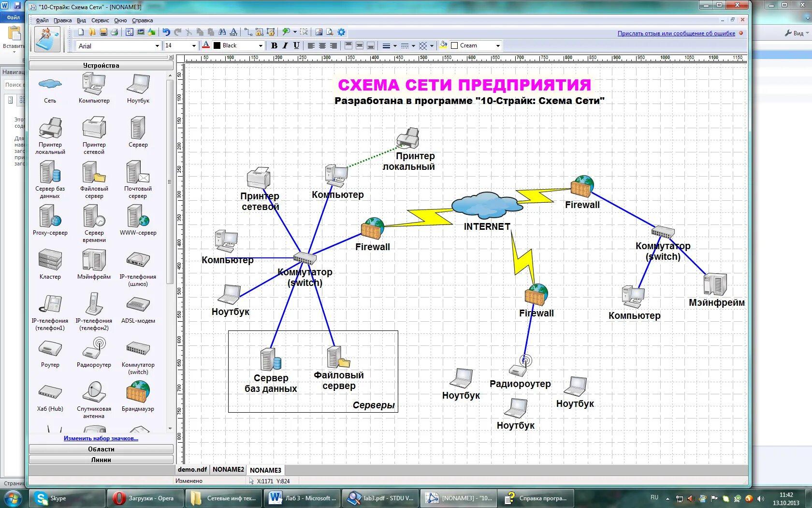Click the Print icon in the toolbar
Image resolution: width=812 pixels, height=508 pixels.
click(115, 32)
